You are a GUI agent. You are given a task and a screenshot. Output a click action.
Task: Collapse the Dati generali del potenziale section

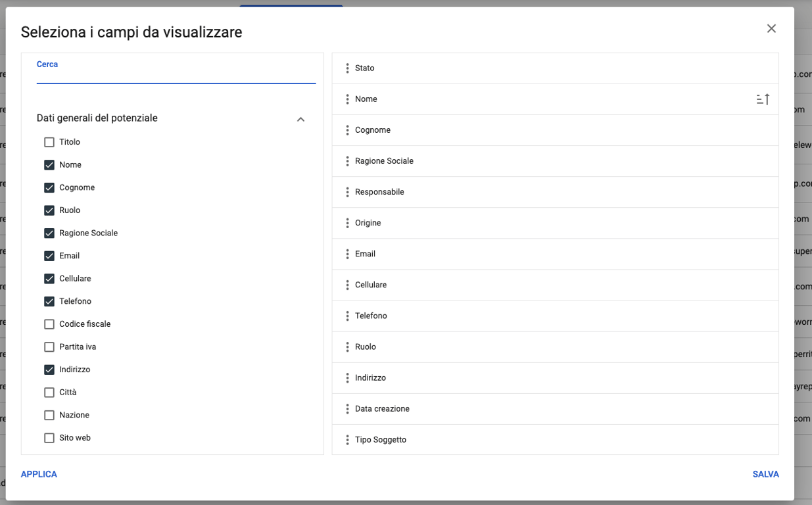pos(300,119)
